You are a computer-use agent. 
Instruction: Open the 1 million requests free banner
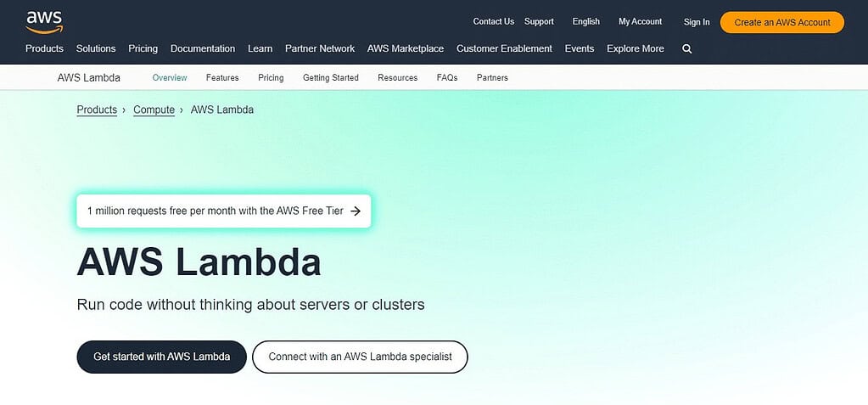click(x=224, y=211)
